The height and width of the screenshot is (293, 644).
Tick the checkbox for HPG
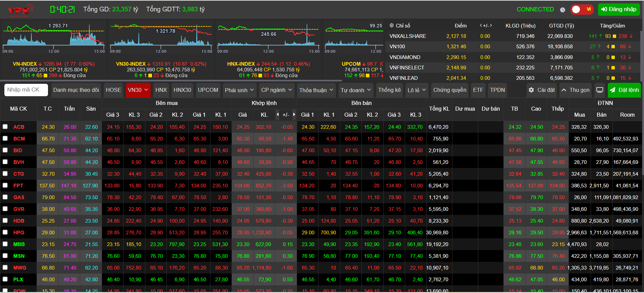(x=5, y=232)
